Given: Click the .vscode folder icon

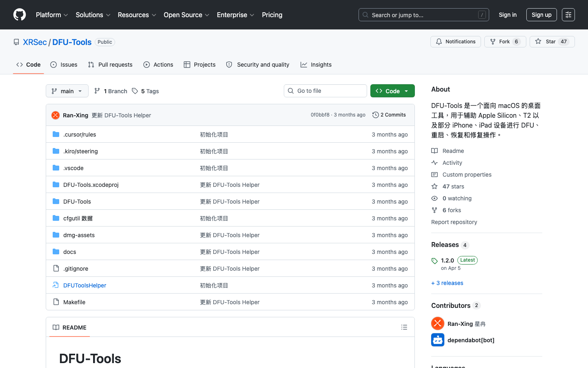Looking at the screenshot, I should pos(56,168).
